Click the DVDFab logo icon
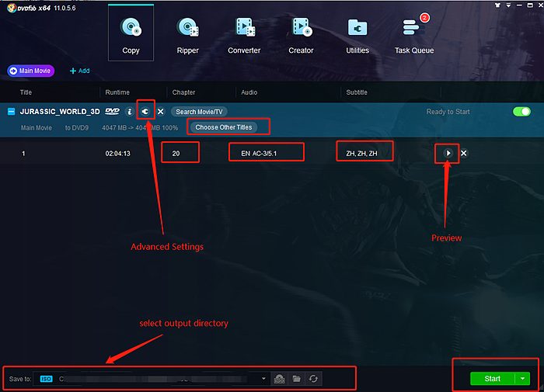This screenshot has width=544, height=392. click(x=12, y=8)
